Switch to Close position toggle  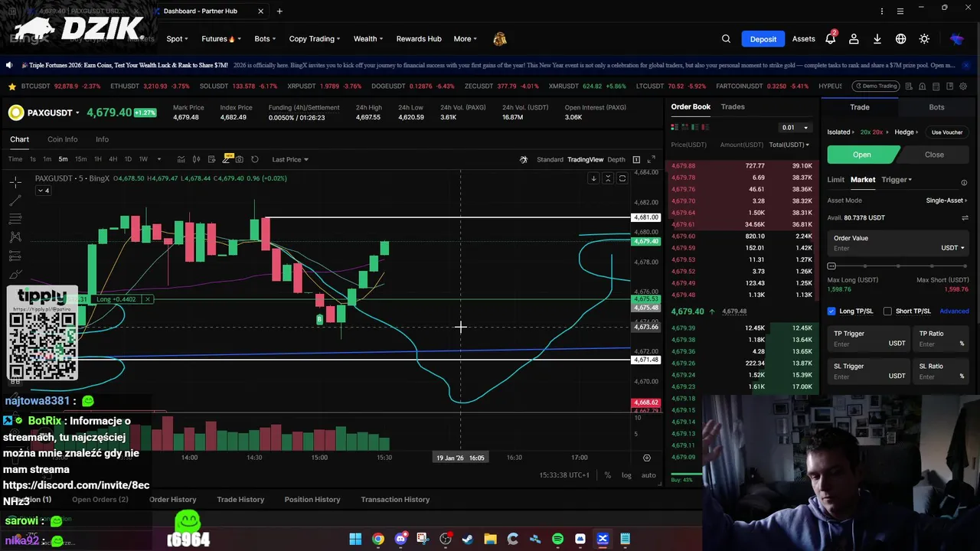click(x=934, y=155)
